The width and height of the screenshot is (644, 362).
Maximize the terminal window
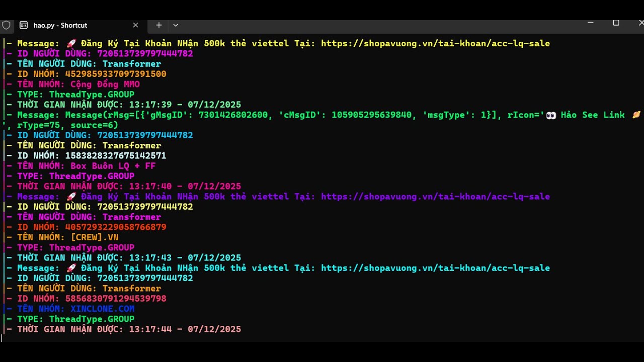click(616, 23)
